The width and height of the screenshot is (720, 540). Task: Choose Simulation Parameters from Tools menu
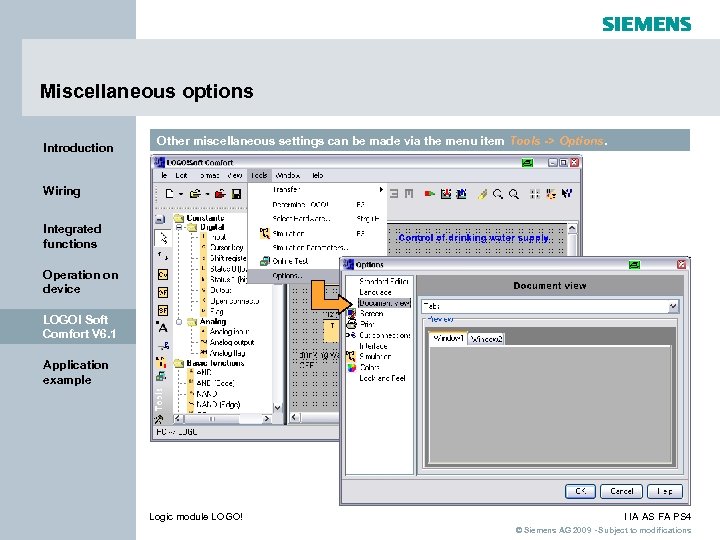coord(317,248)
